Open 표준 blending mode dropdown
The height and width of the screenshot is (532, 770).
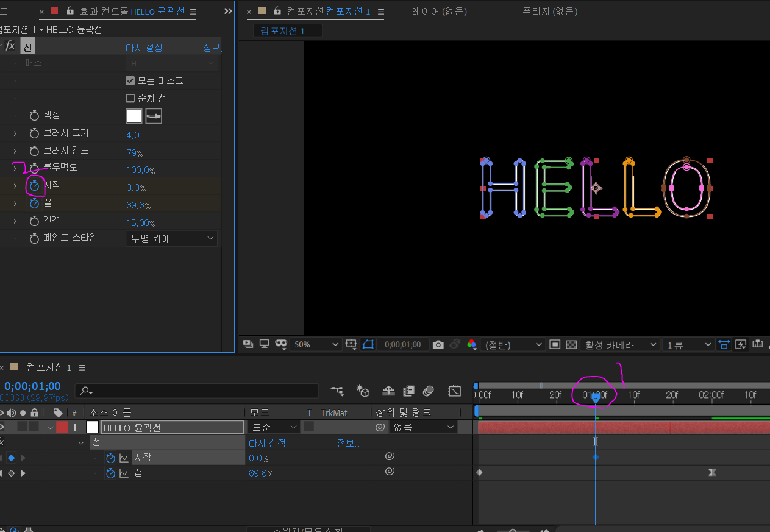(x=274, y=427)
